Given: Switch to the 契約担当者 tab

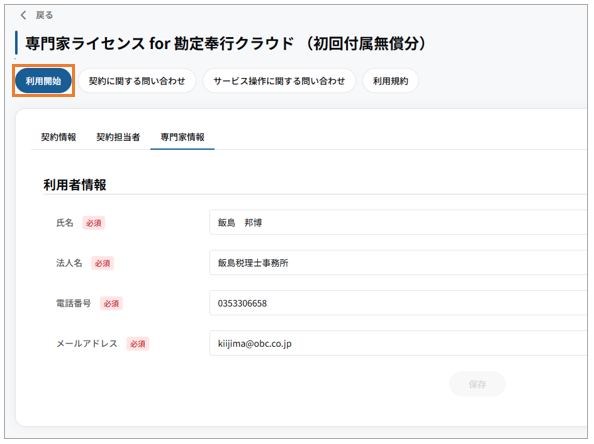Looking at the screenshot, I should tap(118, 137).
